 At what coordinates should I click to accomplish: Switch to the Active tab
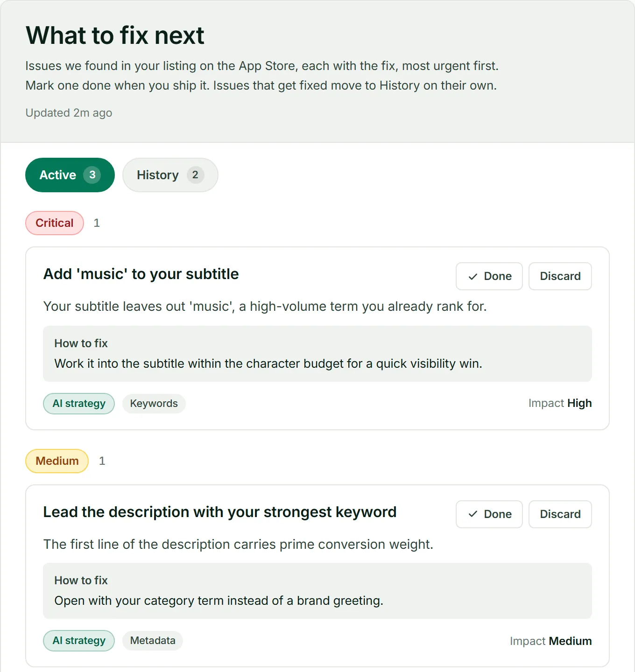70,175
